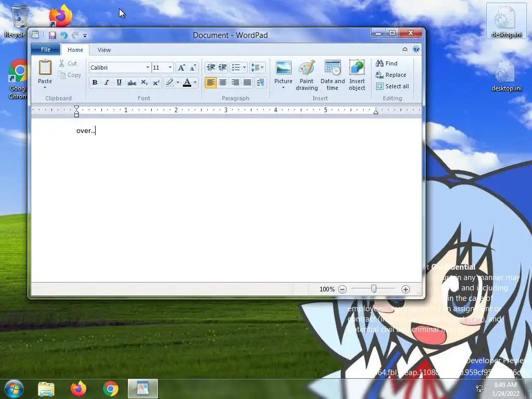Launch Chrome from the taskbar
Viewport: 532px width, 399px height.
click(111, 389)
